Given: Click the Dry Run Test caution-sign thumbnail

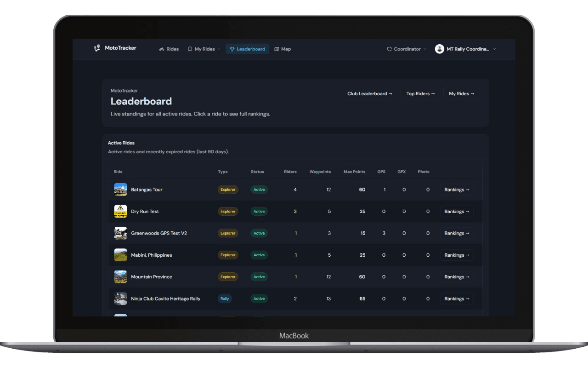Looking at the screenshot, I should (x=120, y=211).
